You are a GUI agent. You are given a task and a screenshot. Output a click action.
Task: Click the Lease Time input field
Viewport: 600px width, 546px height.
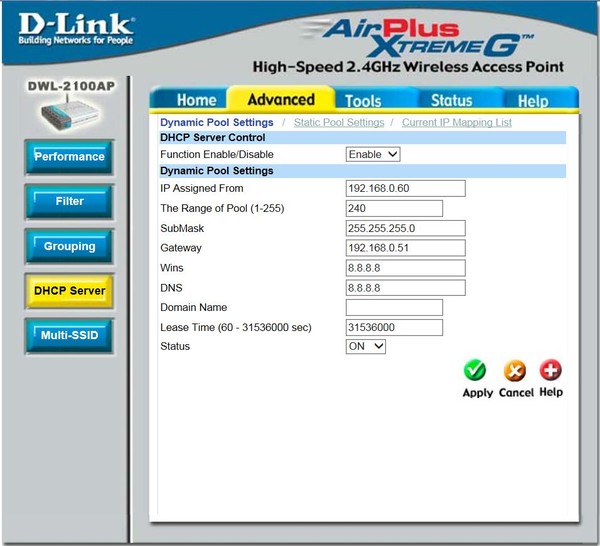394,328
